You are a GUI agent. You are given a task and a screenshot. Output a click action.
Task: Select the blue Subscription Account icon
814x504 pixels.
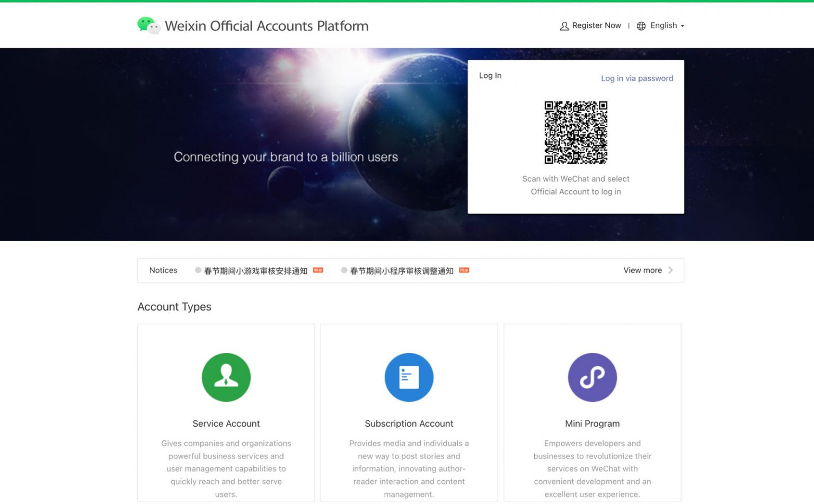pyautogui.click(x=409, y=377)
